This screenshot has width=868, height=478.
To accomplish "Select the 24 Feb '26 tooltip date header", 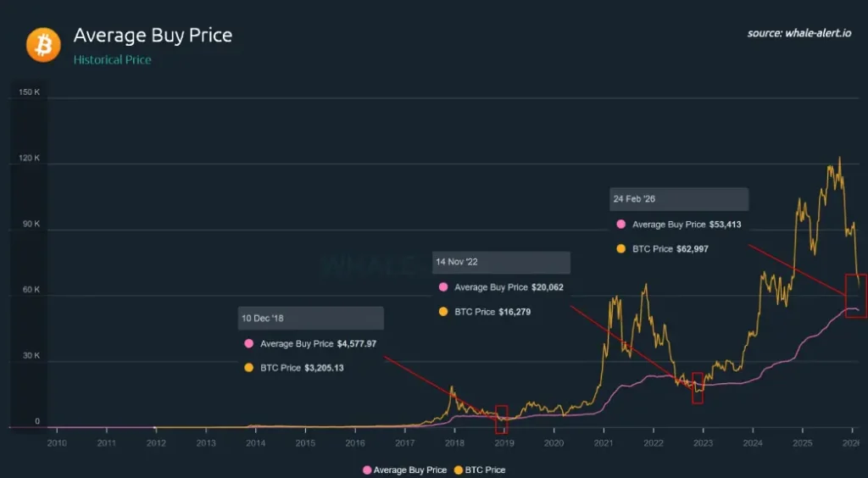I will 679,199.
